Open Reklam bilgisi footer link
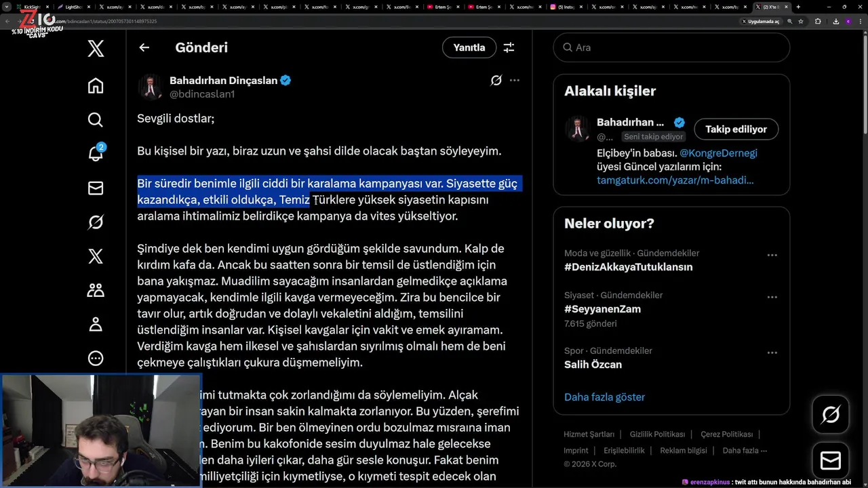 tap(684, 451)
